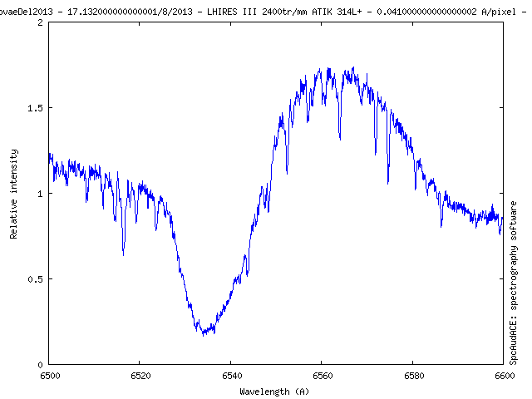Screen dimensions: 532x399
Task: Click the 2 tick label on the y-axis
Action: 40,22
